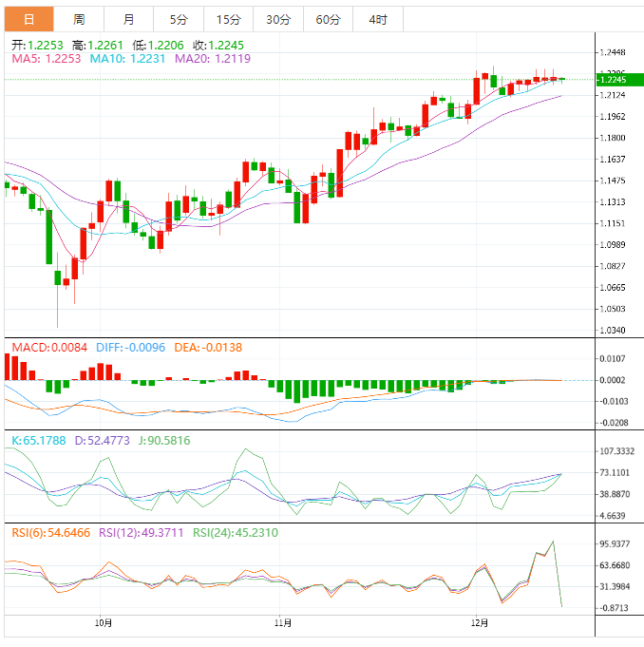Click the closing price 收:1.2245 value

click(218, 45)
